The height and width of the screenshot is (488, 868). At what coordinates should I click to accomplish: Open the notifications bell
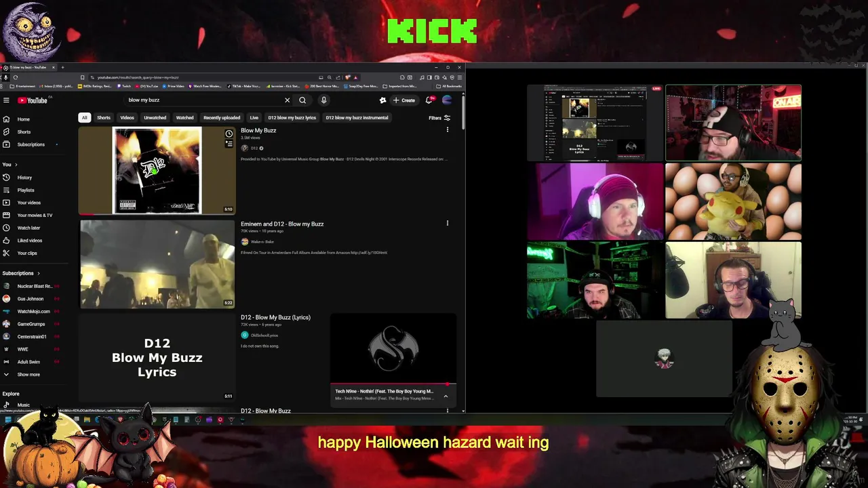pyautogui.click(x=429, y=100)
